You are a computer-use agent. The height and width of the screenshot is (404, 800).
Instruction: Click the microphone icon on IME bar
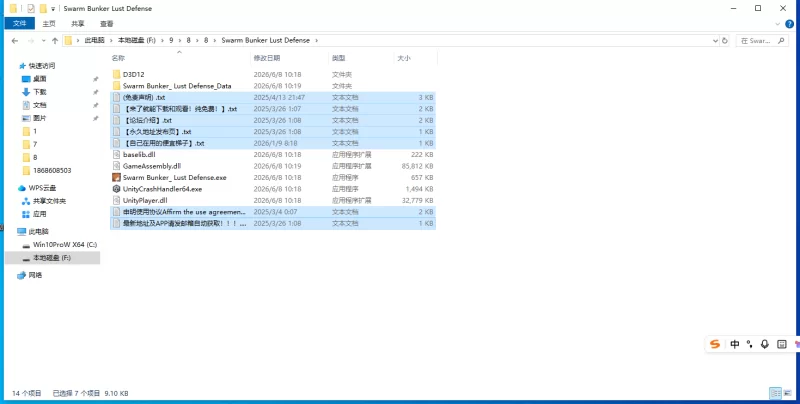(764, 344)
